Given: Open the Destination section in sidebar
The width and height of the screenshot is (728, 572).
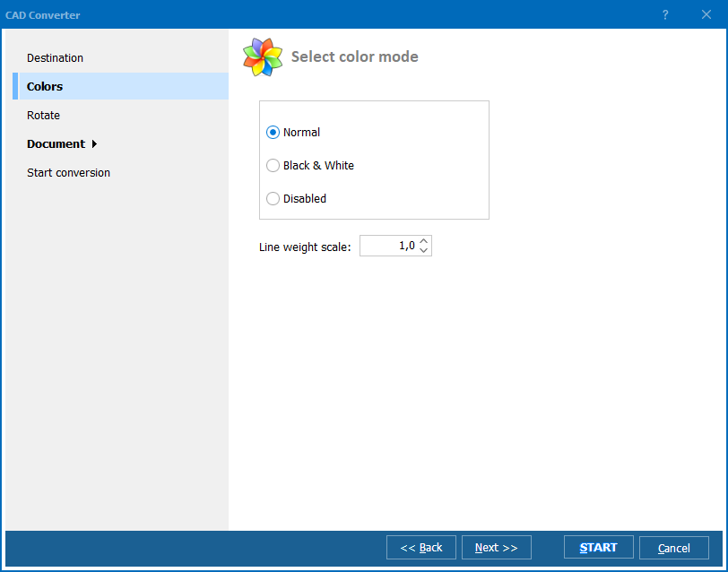Looking at the screenshot, I should tap(55, 58).
